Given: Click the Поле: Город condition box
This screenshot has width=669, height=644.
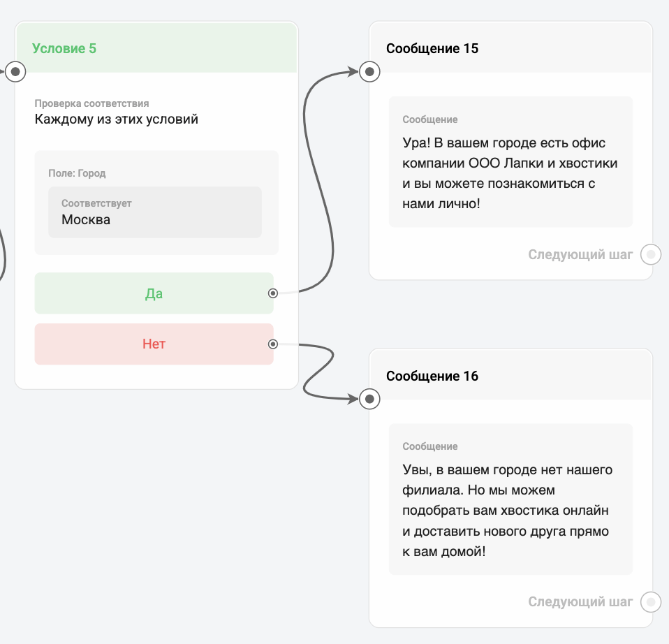Looking at the screenshot, I should [156, 173].
